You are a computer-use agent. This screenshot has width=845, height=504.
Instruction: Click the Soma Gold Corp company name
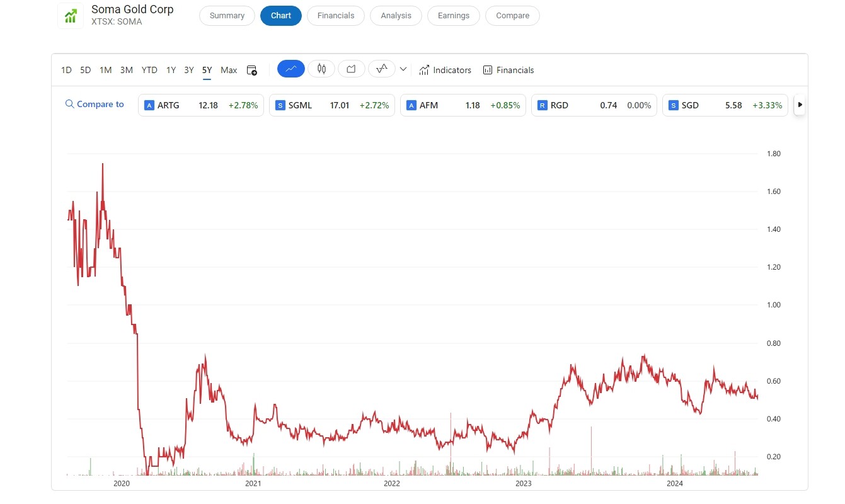click(132, 9)
